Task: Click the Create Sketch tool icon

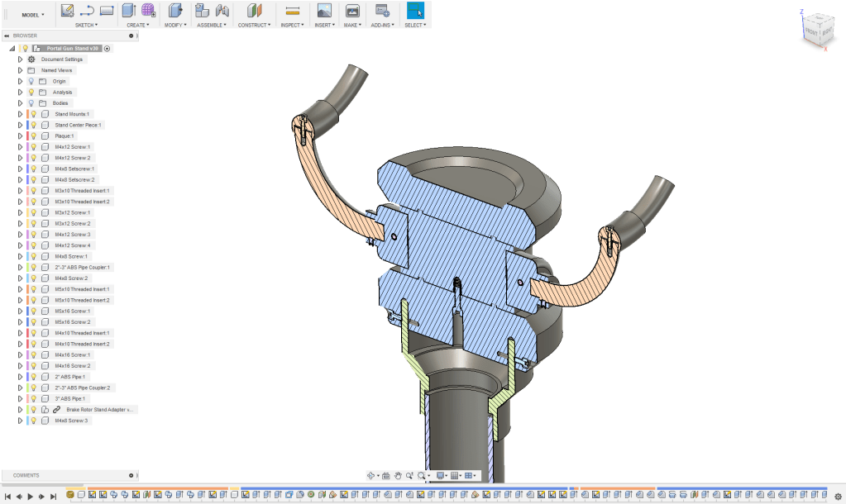Action: pyautogui.click(x=68, y=11)
